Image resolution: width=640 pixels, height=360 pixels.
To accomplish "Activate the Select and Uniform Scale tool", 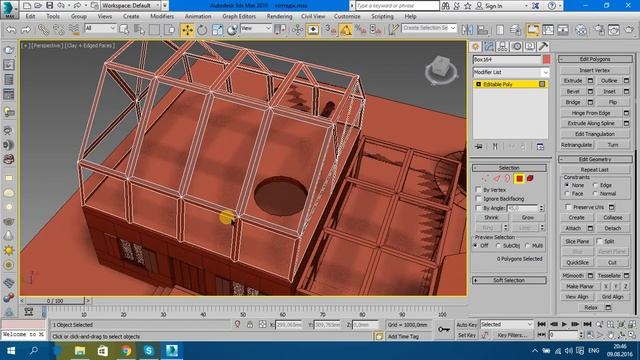I will click(217, 29).
